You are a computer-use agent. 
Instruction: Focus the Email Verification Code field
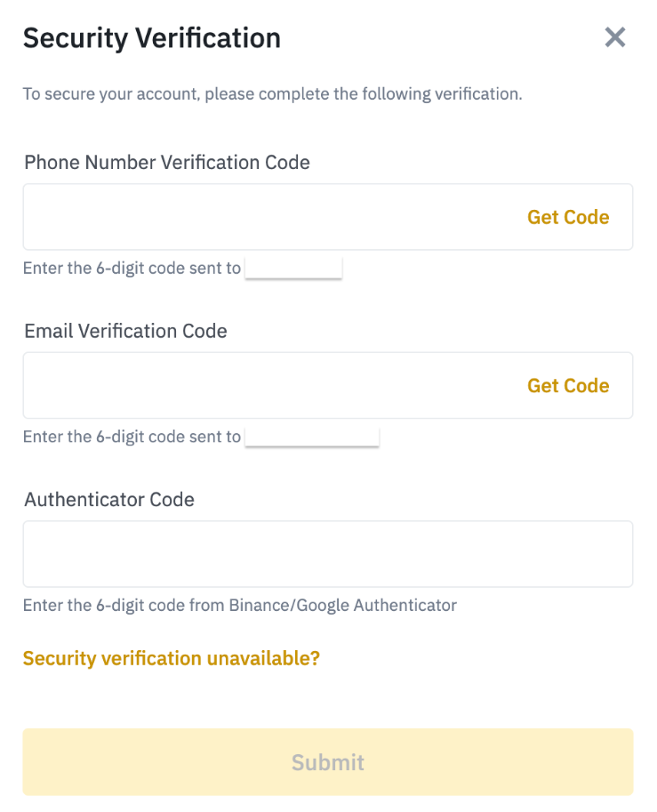(267, 385)
